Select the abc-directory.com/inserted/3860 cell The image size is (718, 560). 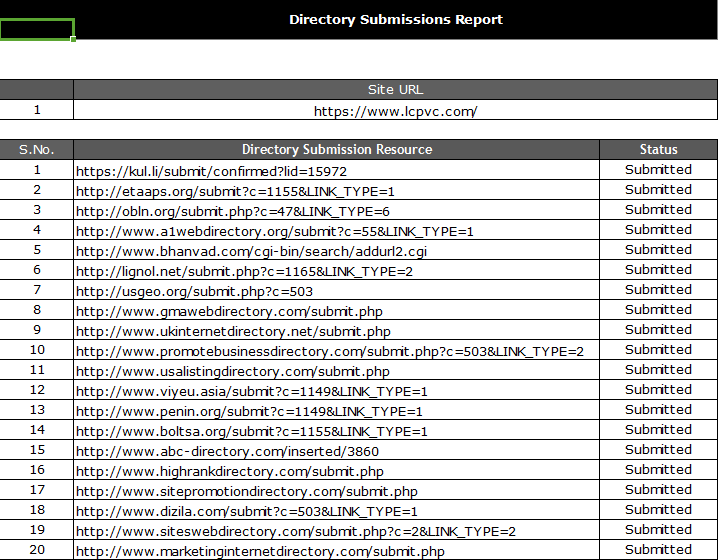pyautogui.click(x=337, y=451)
